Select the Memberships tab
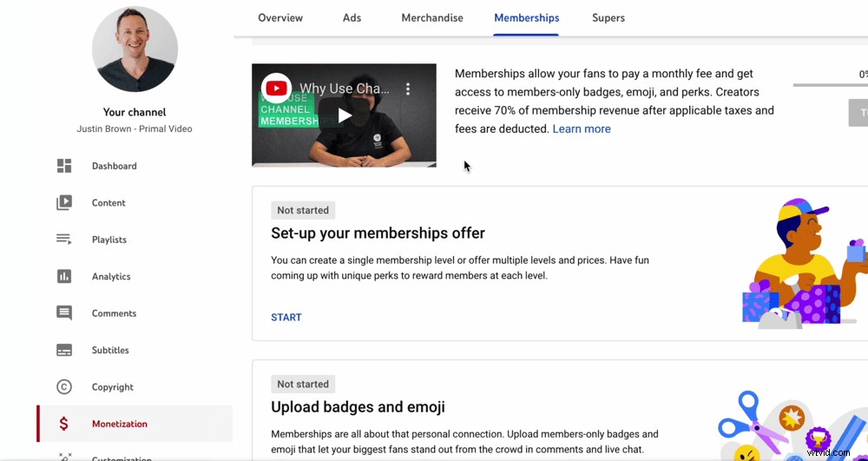The width and height of the screenshot is (868, 461). click(x=527, y=17)
